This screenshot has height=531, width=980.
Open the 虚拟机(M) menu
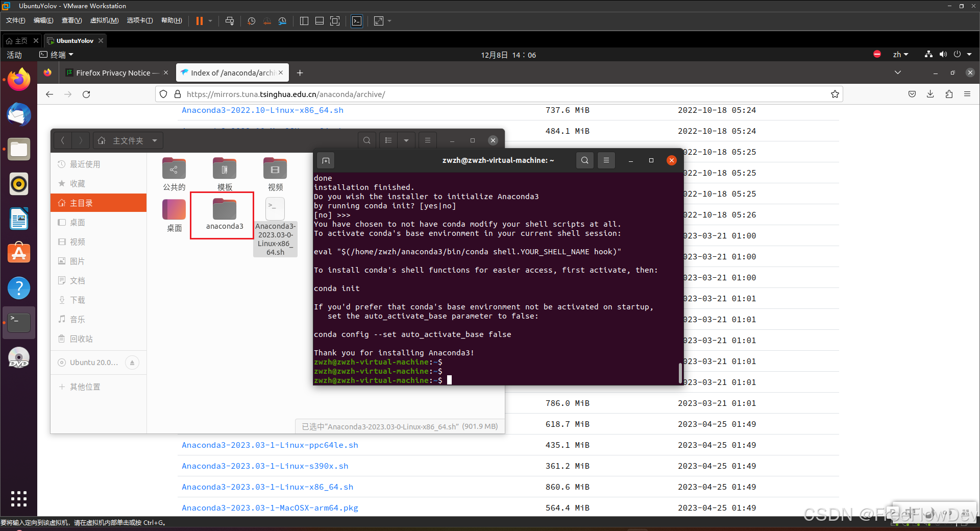pos(104,20)
